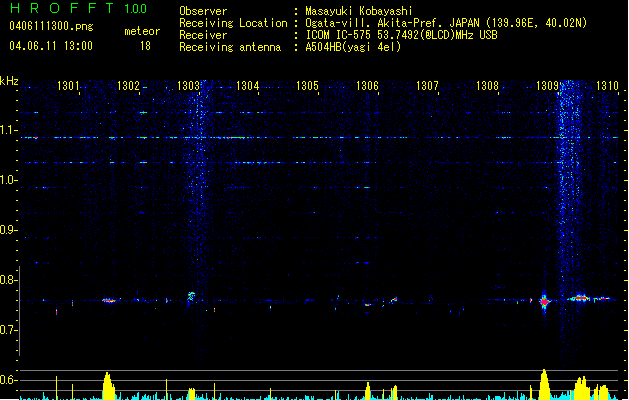Click the red echo streak right of 1309

click(x=580, y=298)
